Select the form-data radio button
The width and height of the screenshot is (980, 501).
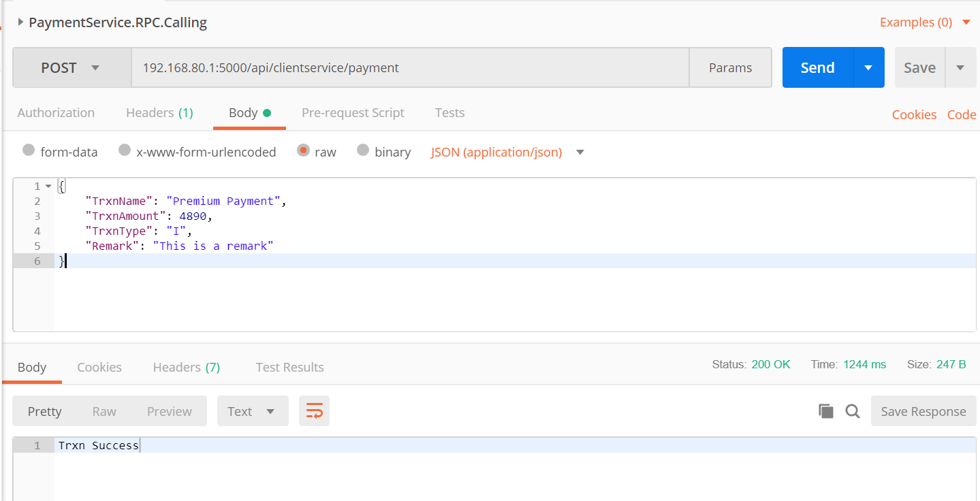[x=29, y=150]
